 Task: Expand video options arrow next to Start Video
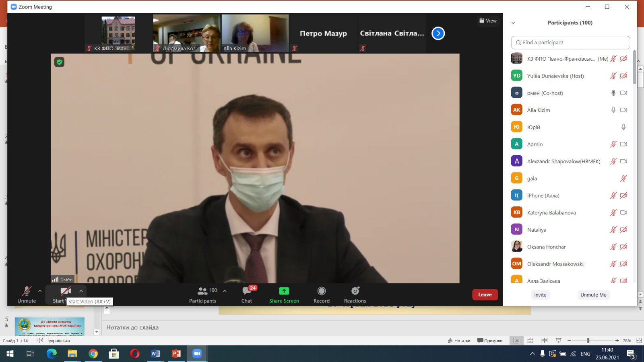tap(81, 291)
